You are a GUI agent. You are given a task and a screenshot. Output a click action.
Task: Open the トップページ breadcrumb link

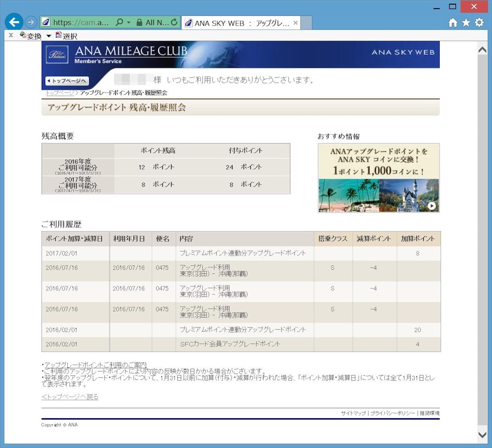click(x=60, y=93)
